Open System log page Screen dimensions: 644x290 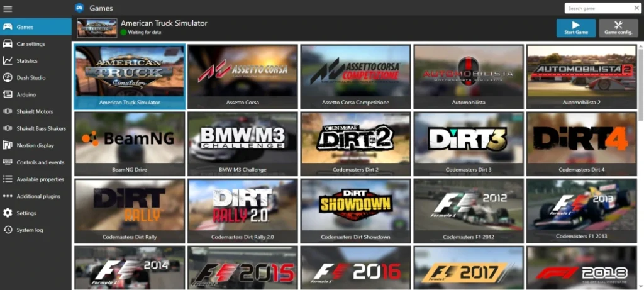tap(30, 230)
